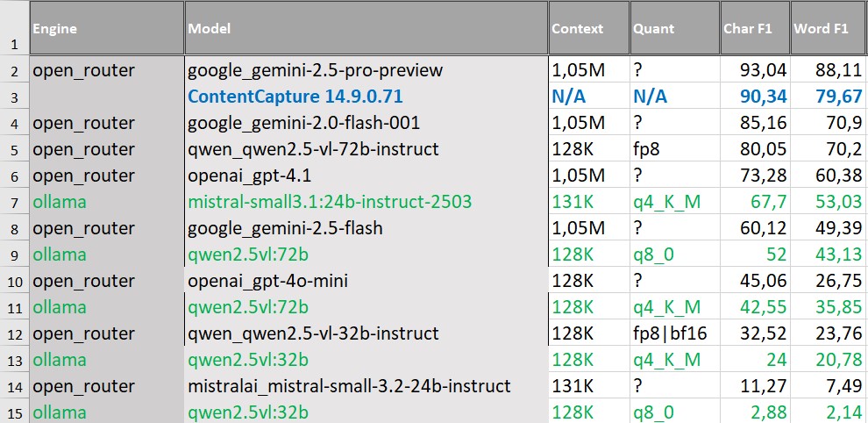Click Char F1 value 2,88

point(769,412)
